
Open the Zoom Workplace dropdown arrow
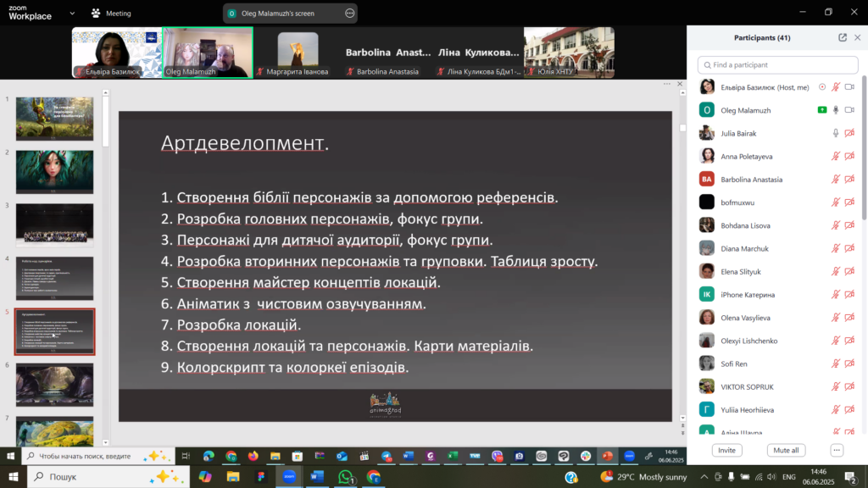[x=72, y=14]
